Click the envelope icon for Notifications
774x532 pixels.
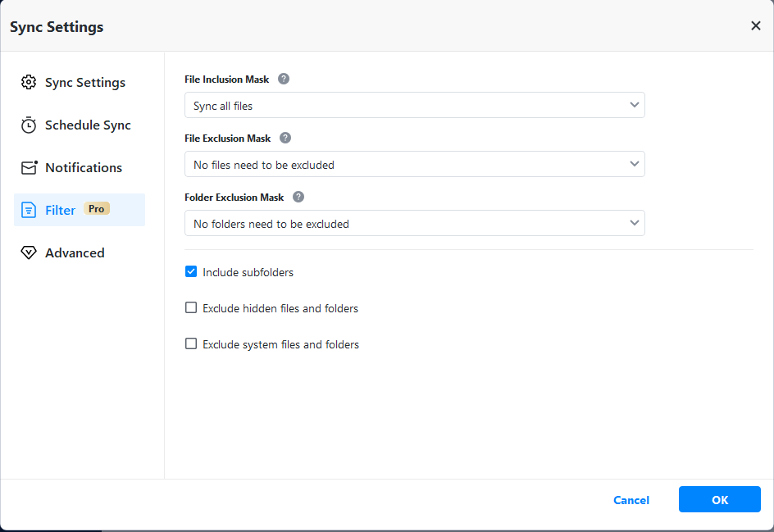tap(29, 168)
